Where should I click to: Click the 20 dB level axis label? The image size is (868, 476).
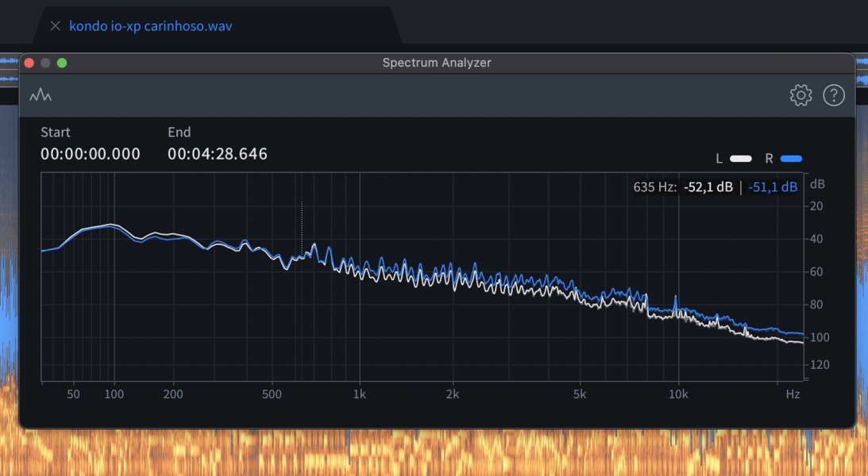coord(816,206)
